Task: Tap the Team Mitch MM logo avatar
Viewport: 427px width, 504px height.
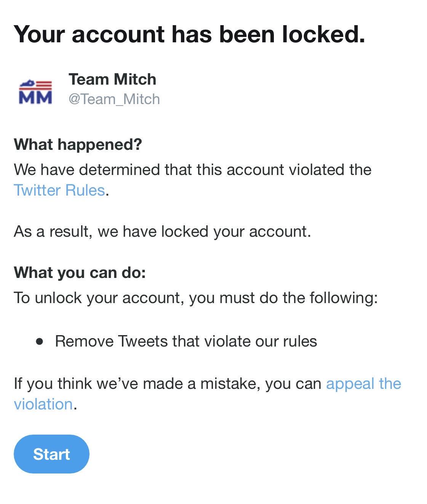Action: (35, 92)
